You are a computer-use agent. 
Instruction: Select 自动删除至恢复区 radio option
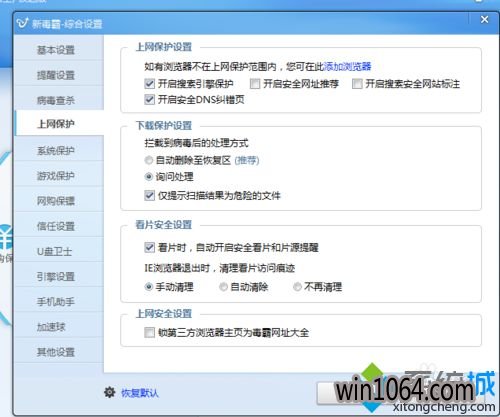pos(149,160)
